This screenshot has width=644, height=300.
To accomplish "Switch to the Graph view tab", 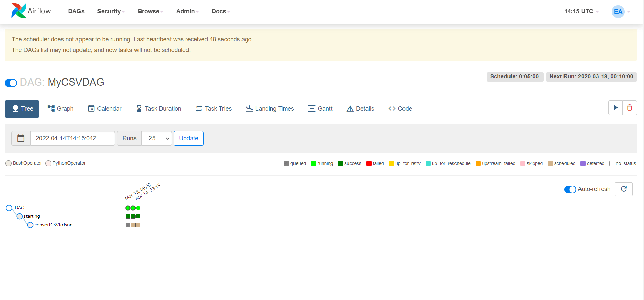I will click(60, 109).
